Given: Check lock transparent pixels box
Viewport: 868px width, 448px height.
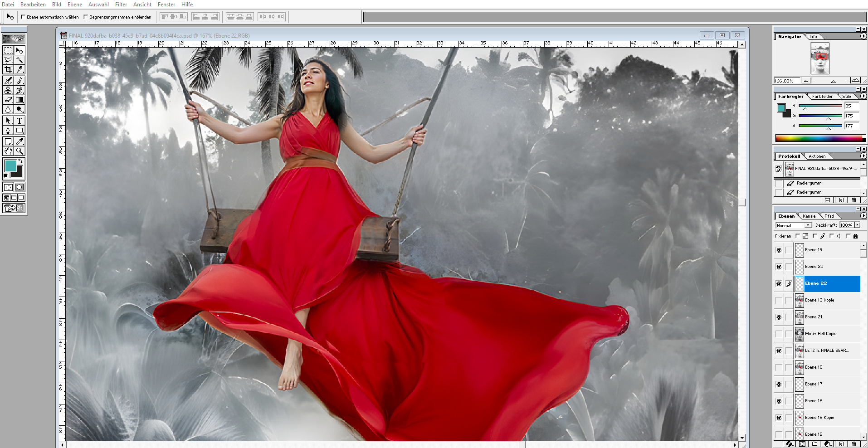Looking at the screenshot, I should coord(797,236).
